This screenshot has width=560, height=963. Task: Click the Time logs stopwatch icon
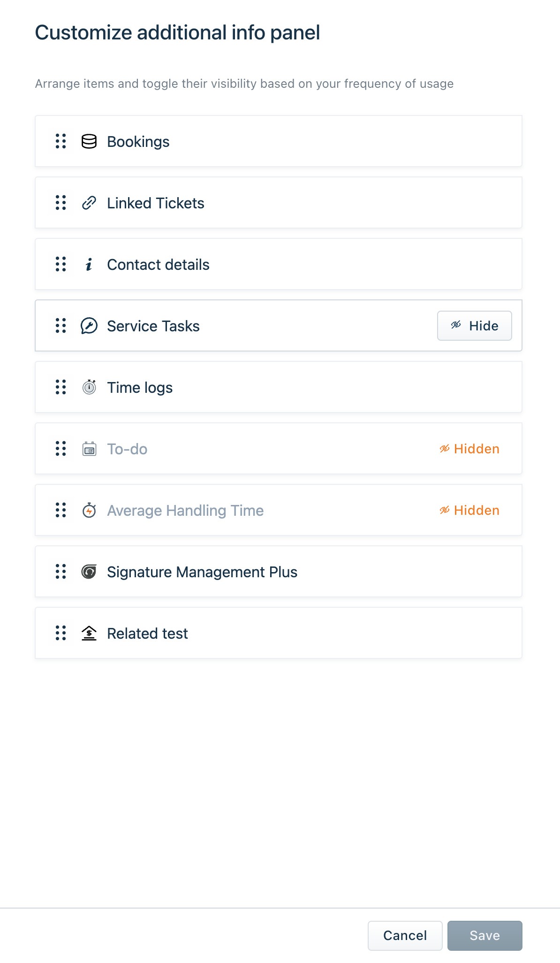(89, 387)
